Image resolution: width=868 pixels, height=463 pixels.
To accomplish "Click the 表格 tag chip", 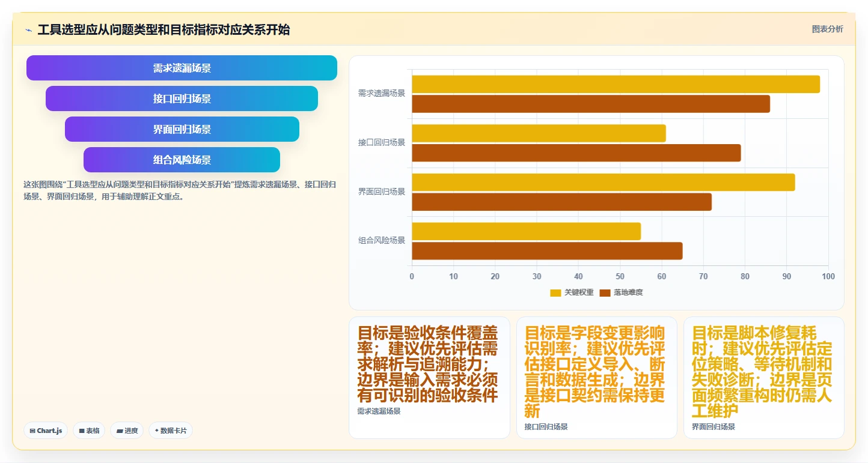I will coord(89,431).
